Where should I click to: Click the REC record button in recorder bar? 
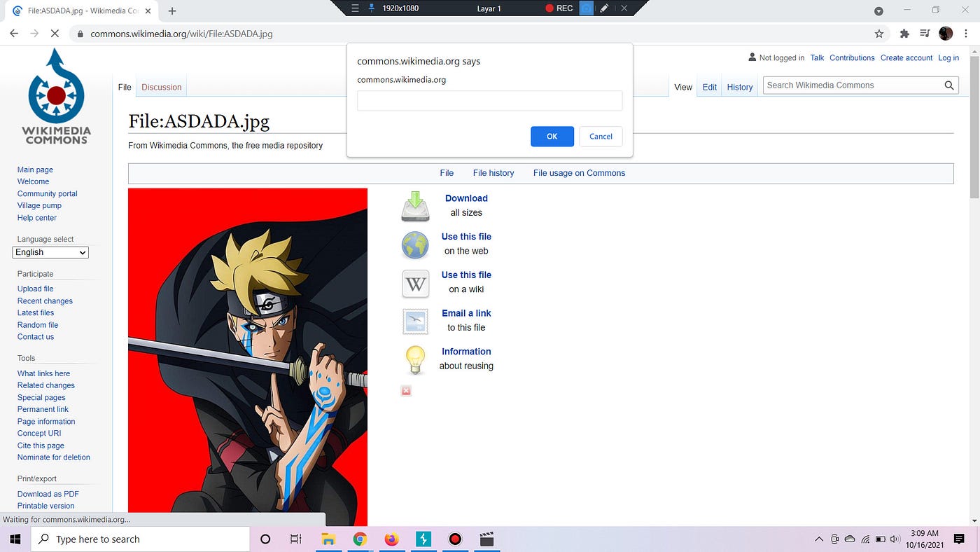[x=559, y=8]
